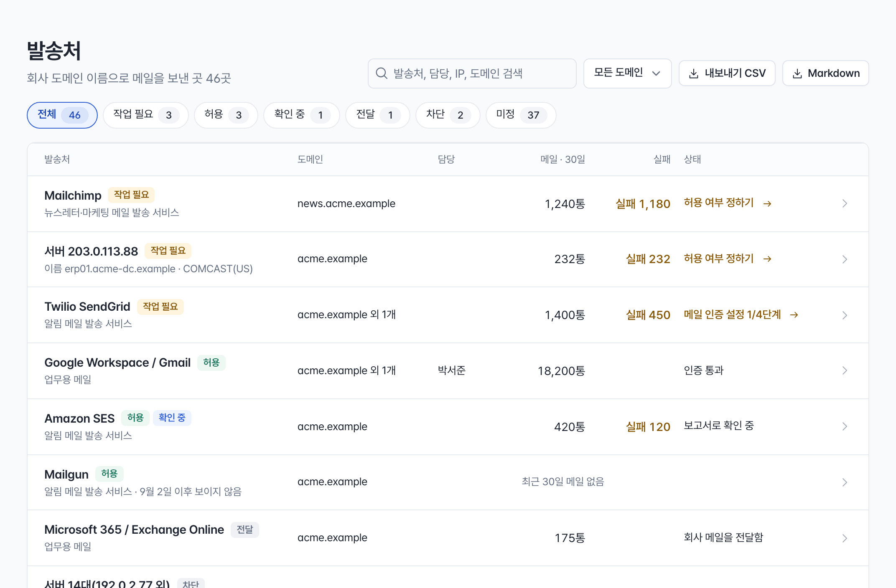The image size is (896, 588).
Task: Export list with 내보내기 CSV button
Action: pos(727,73)
